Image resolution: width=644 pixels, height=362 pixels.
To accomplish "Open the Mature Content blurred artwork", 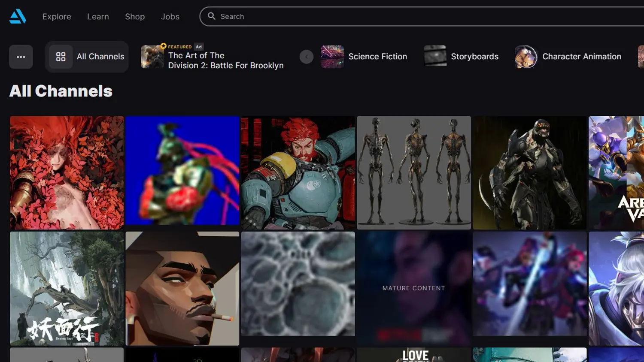I will tap(414, 289).
